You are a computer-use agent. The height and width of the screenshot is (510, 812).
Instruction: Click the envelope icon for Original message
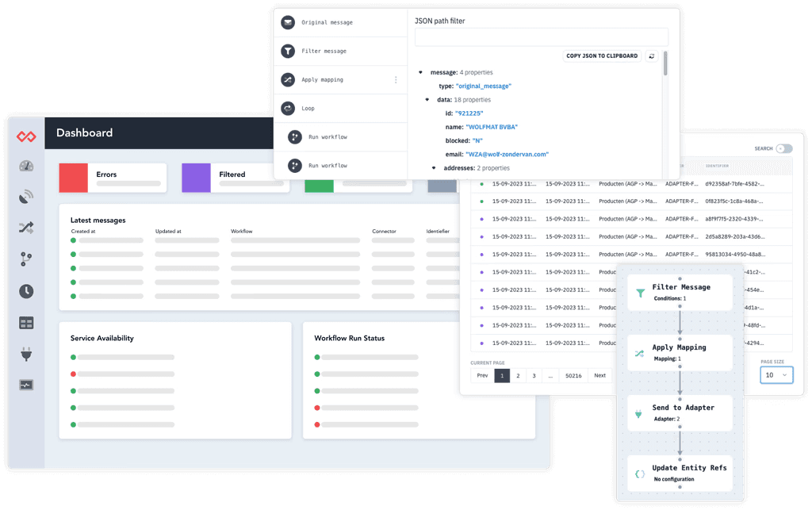coord(288,22)
